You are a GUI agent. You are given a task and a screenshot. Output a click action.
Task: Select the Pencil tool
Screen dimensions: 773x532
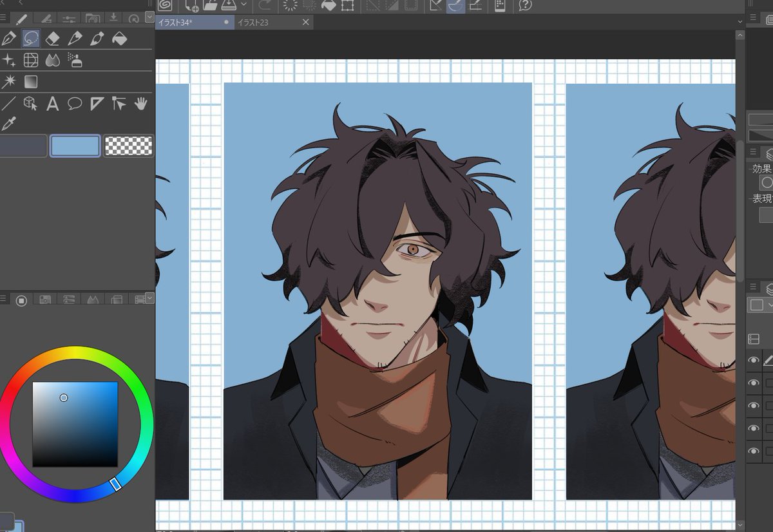point(75,39)
